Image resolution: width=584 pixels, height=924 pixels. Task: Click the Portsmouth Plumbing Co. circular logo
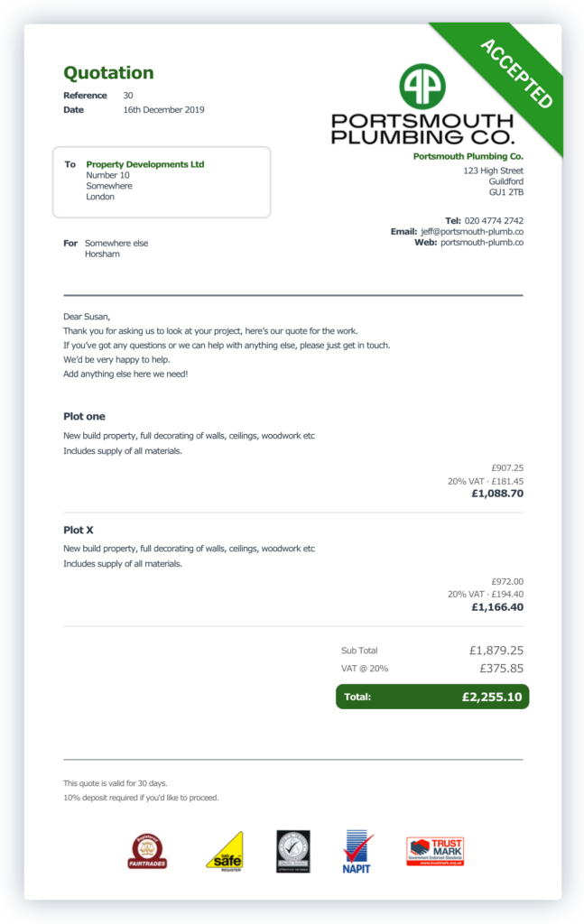click(422, 86)
